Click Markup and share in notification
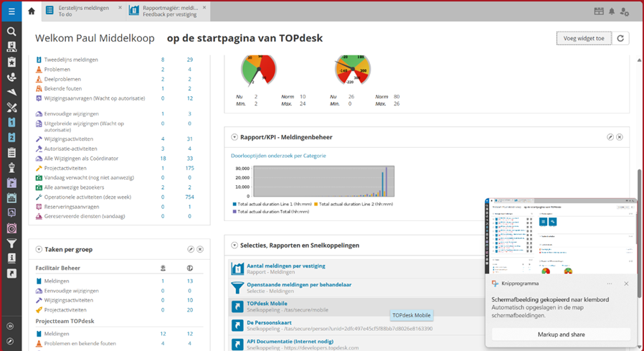The image size is (644, 351). point(561,334)
